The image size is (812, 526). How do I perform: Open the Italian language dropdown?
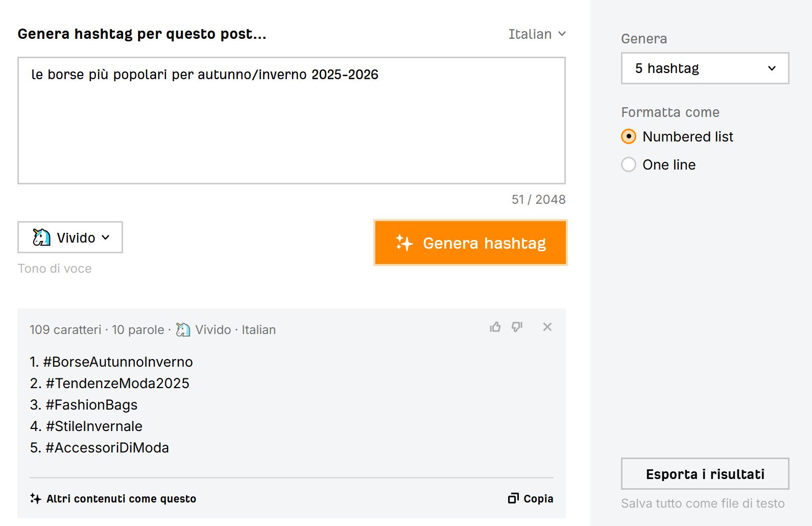point(537,34)
